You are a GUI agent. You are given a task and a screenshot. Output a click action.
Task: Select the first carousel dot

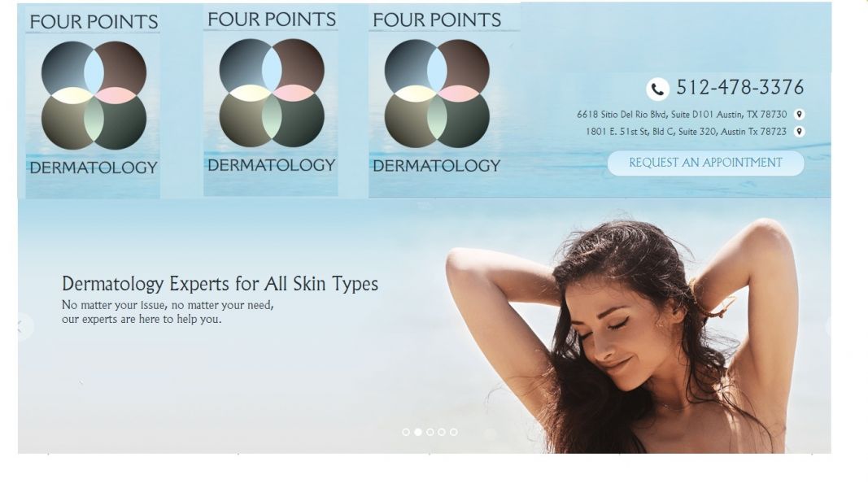click(406, 432)
